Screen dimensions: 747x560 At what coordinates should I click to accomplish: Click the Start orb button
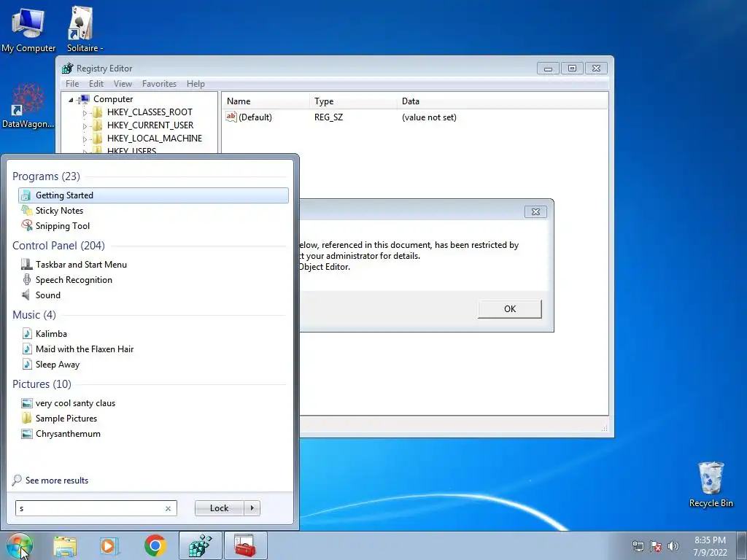tap(19, 545)
